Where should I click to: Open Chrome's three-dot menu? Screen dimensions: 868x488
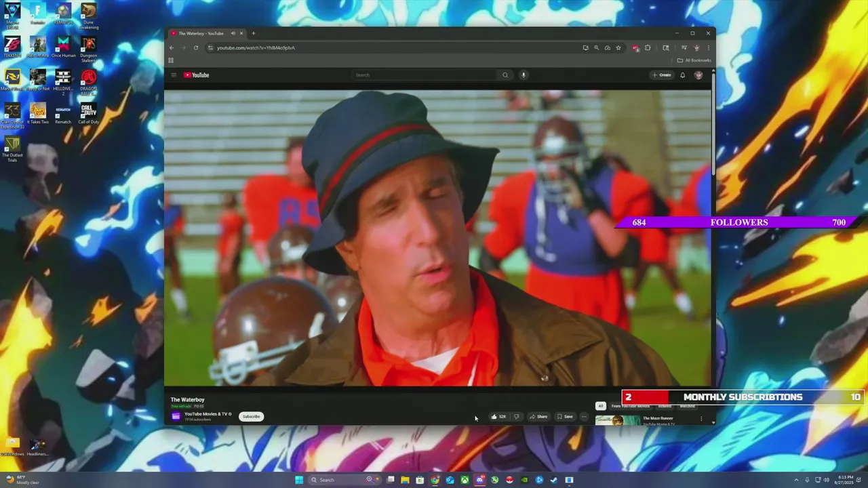click(708, 47)
